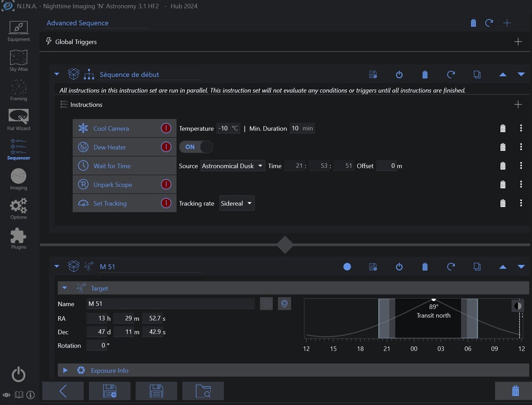Open more options for Cool Camera
532x405 pixels.
[x=521, y=128]
